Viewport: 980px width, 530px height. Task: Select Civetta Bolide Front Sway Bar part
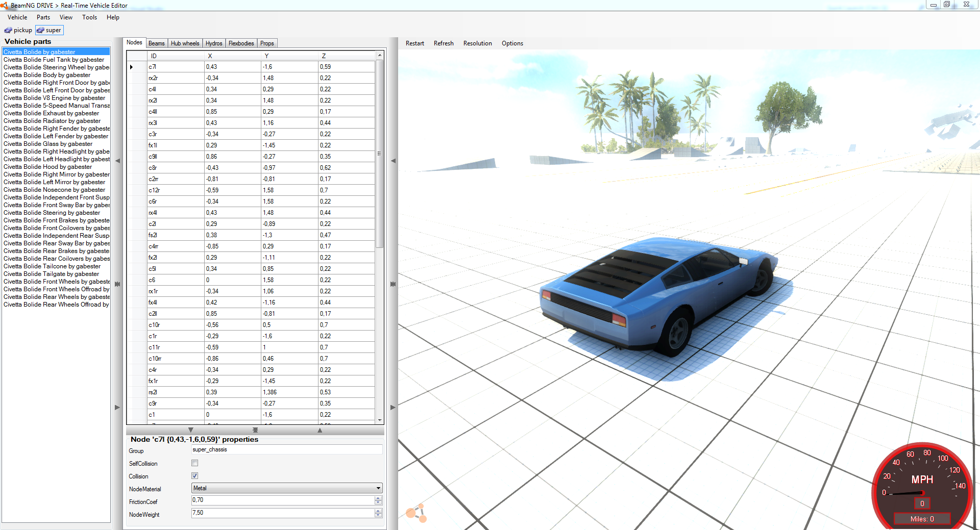[x=56, y=205]
